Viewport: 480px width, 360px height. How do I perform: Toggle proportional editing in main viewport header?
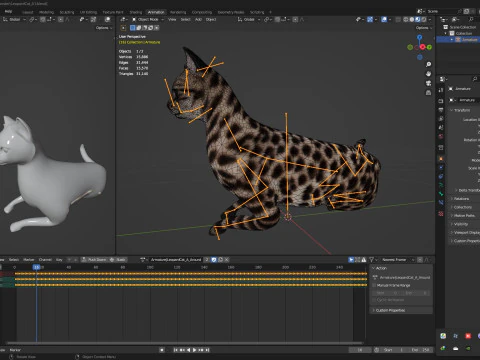(x=295, y=20)
